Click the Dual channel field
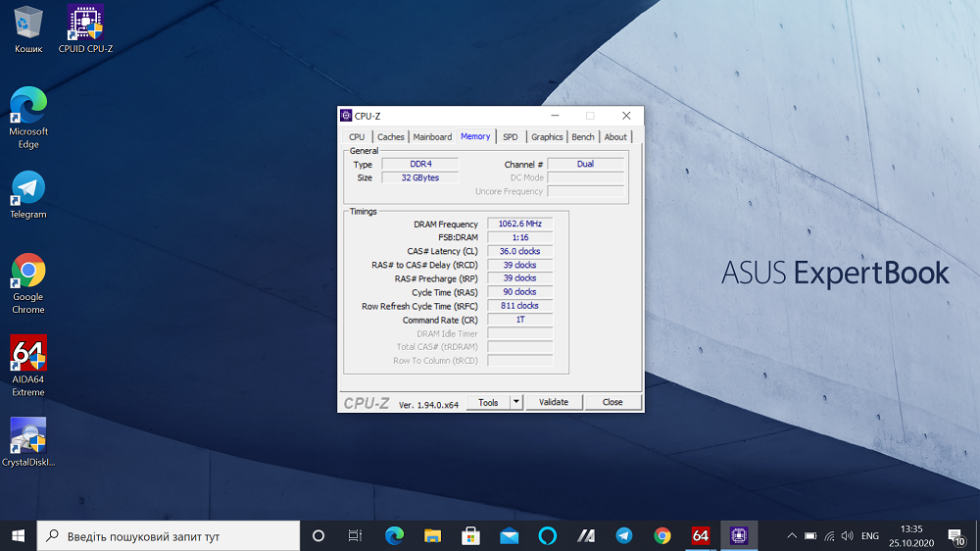Screen dimensions: 980x551 pyautogui.click(x=586, y=164)
